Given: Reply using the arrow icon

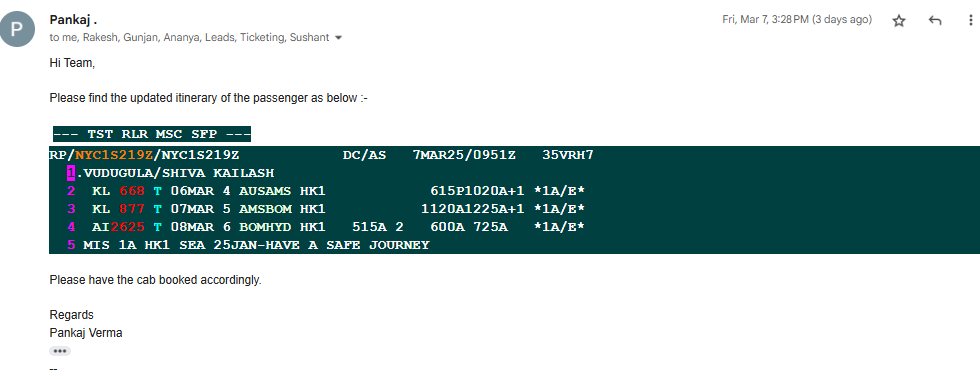Looking at the screenshot, I should 935,21.
